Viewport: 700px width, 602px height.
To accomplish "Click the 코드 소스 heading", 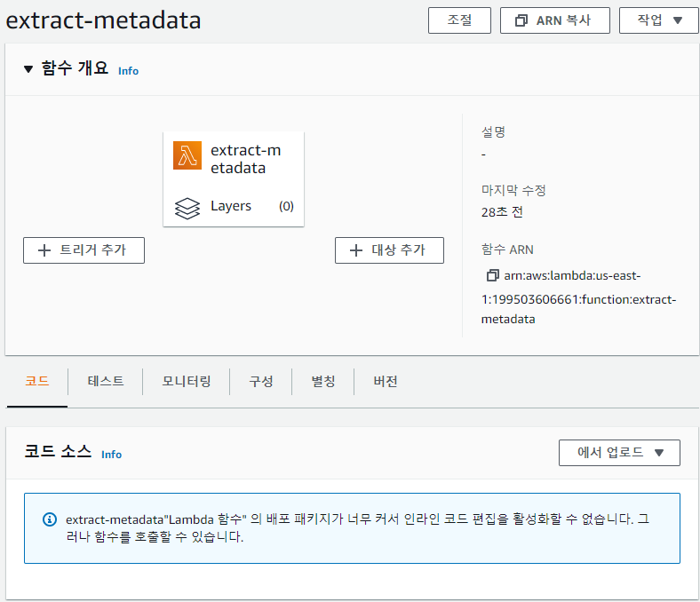I will pos(58,451).
